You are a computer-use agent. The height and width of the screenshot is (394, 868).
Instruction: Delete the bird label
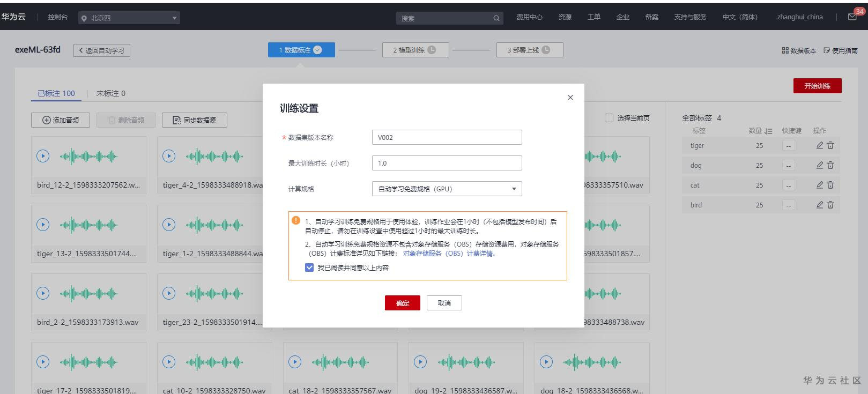pyautogui.click(x=830, y=205)
